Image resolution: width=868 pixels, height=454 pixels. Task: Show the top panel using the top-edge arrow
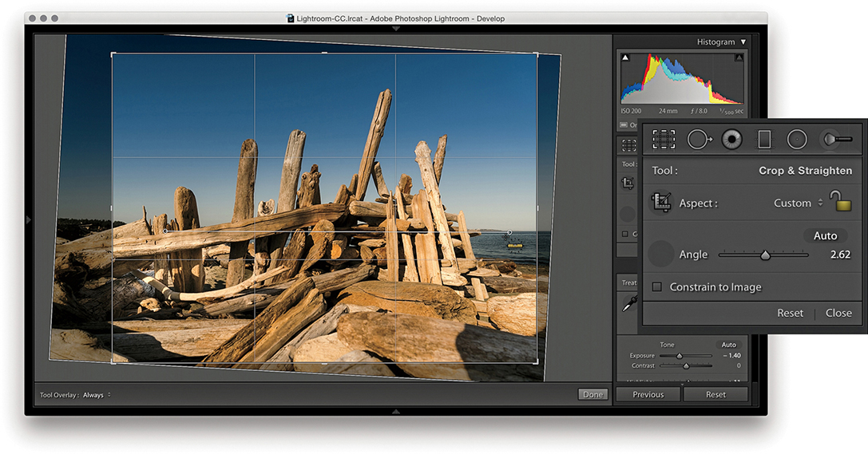[396, 29]
